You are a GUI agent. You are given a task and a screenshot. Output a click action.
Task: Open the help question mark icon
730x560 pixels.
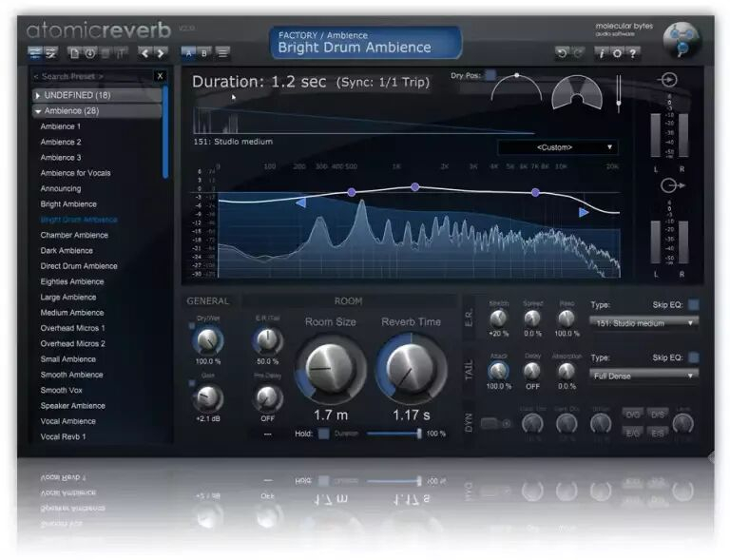[x=633, y=53]
